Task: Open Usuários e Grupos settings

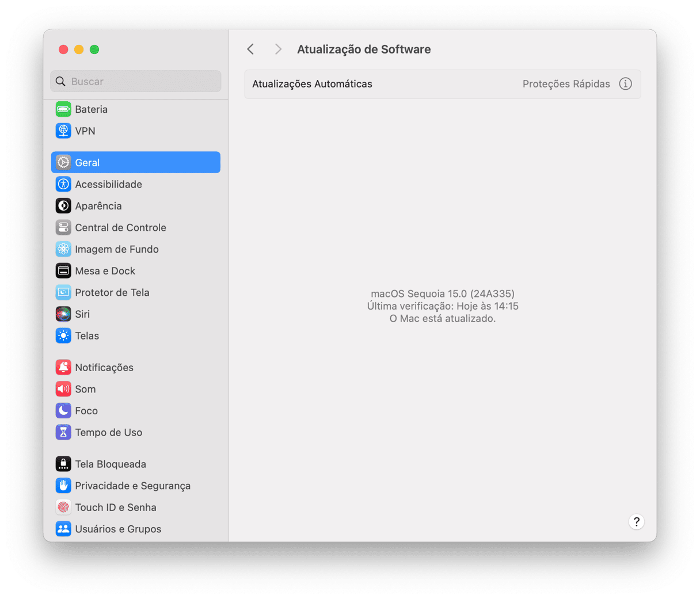Action: (x=118, y=529)
